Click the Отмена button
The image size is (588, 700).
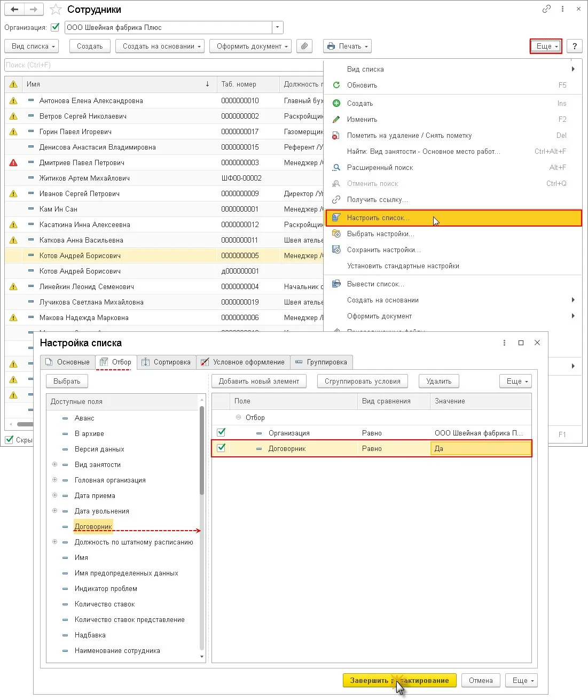tap(481, 680)
